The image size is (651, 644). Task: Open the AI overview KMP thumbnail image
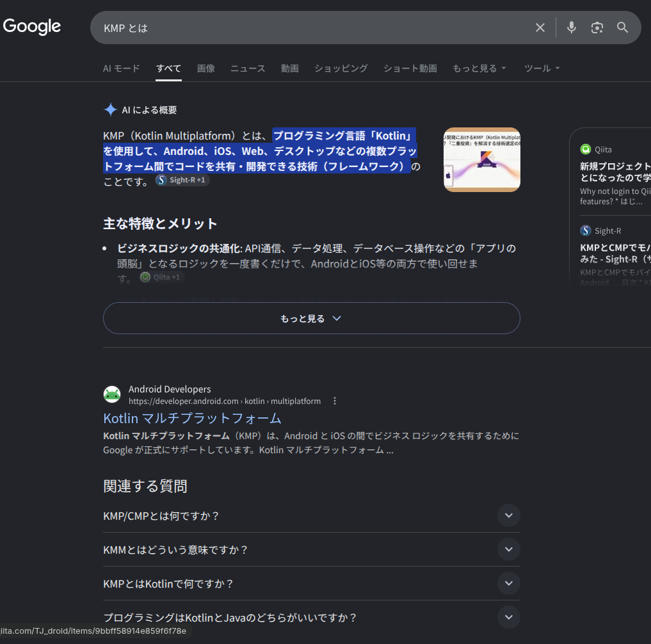pos(481,160)
